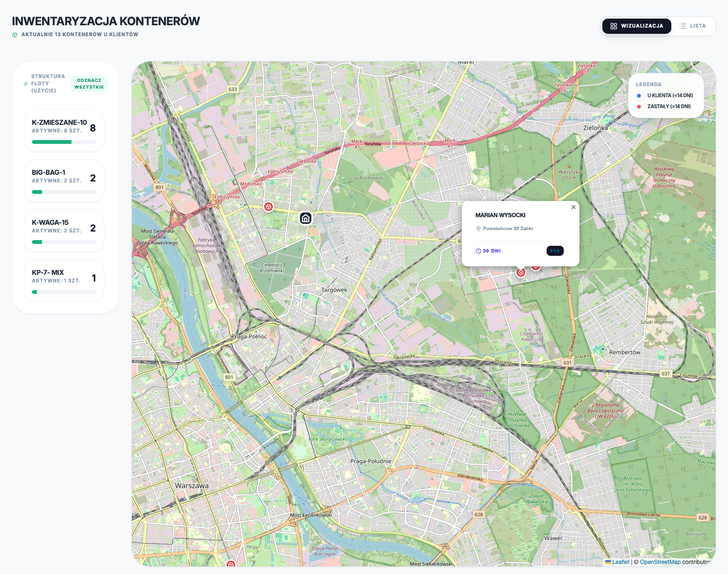728x574 pixels.
Task: Click the U KLIENTA (<14 DNI) legend label
Action: (670, 96)
